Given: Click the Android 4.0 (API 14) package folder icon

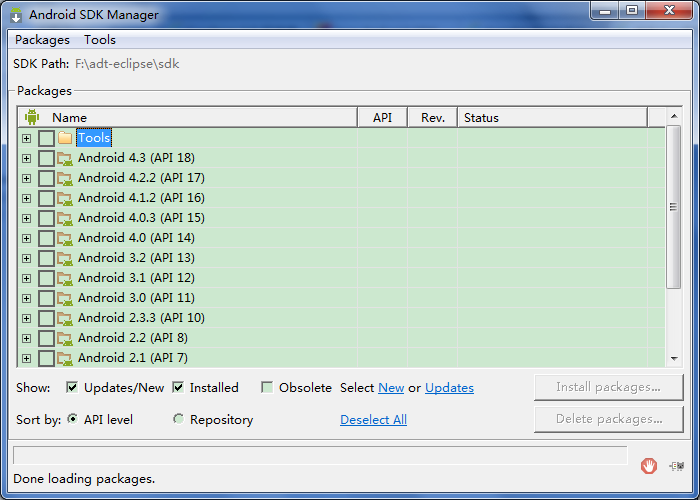Looking at the screenshot, I should pos(65,238).
